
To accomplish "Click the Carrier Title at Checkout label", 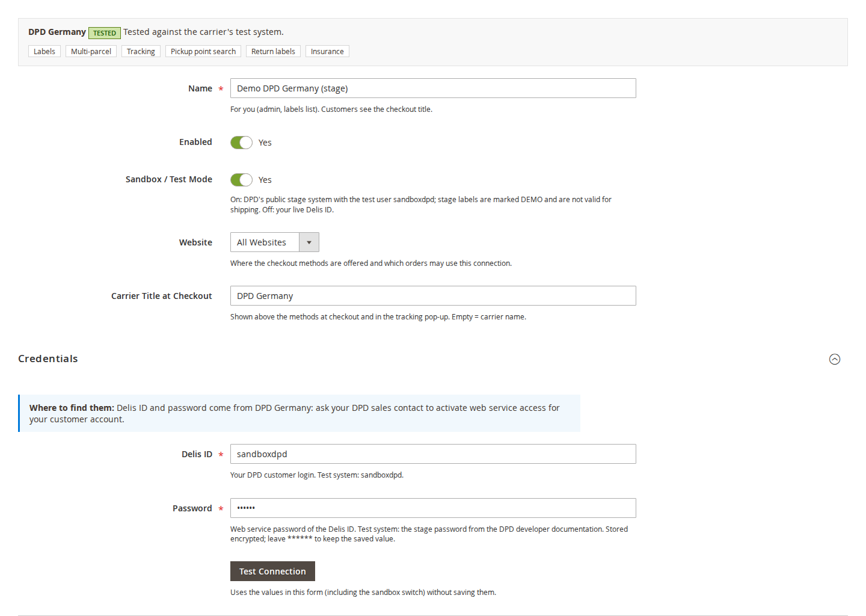I will pyautogui.click(x=162, y=296).
